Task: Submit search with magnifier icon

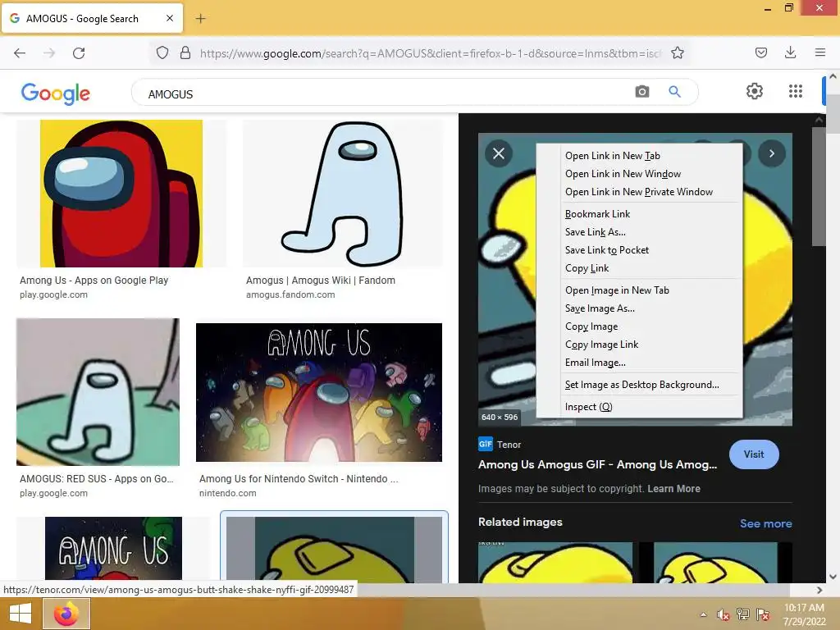Action: coord(674,92)
